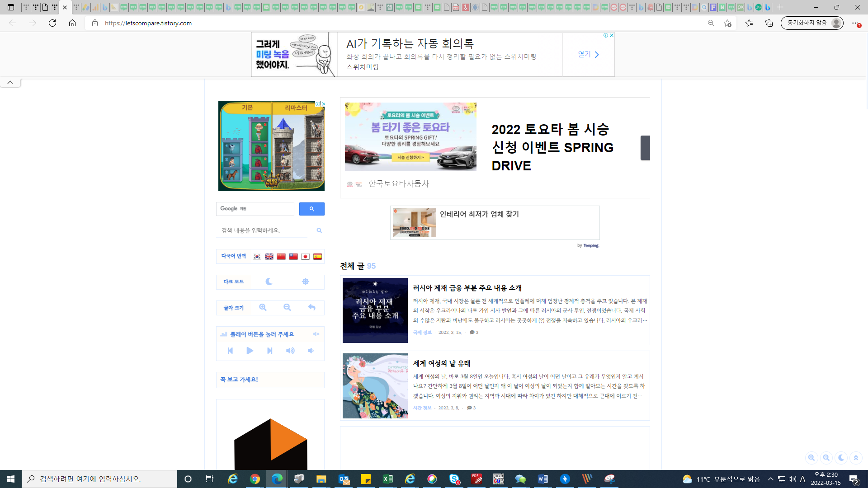Switch to light mode with the sidebar sun icon

(306, 282)
